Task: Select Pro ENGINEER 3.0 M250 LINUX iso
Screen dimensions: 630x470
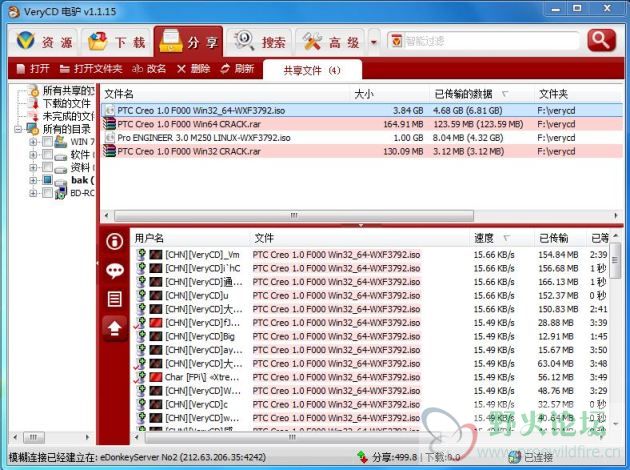Action: pyautogui.click(x=362, y=138)
